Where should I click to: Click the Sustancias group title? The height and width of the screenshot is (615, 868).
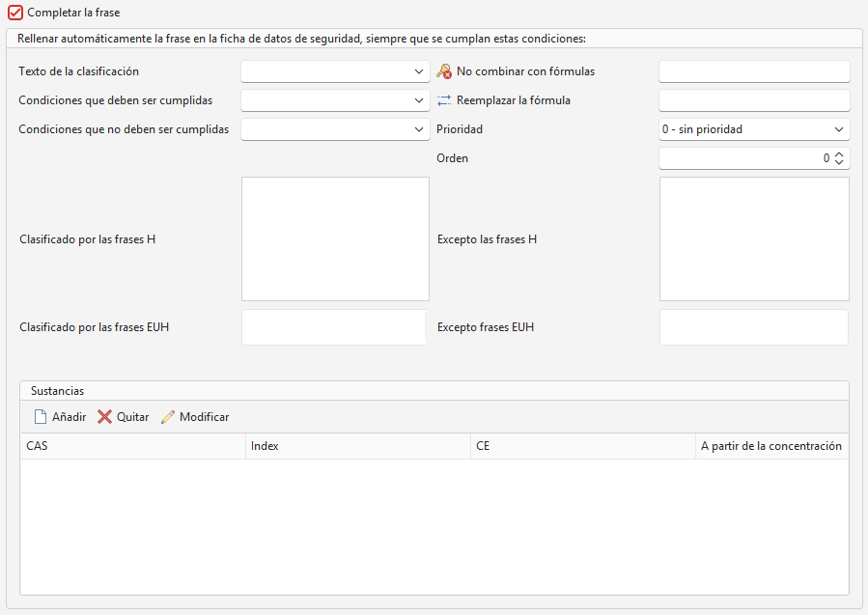[58, 391]
